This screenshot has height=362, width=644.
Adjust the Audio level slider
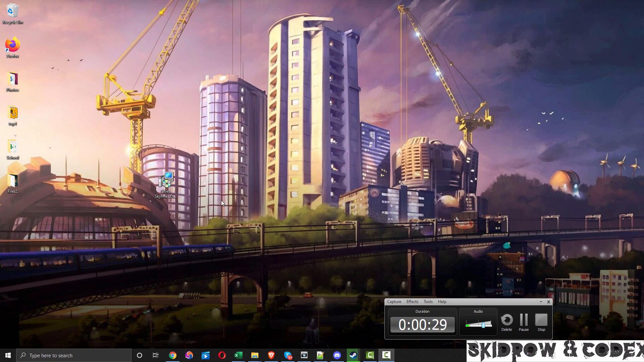(x=483, y=324)
